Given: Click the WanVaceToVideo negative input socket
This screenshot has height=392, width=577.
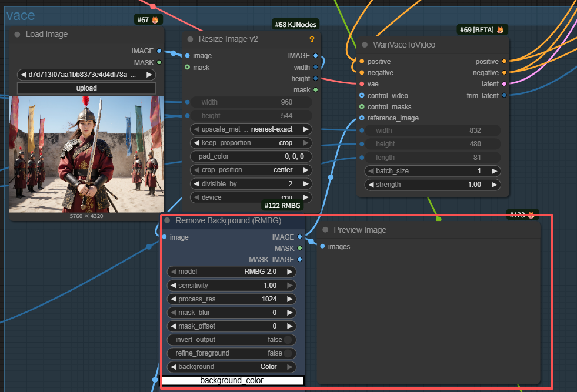Looking at the screenshot, I should [362, 73].
